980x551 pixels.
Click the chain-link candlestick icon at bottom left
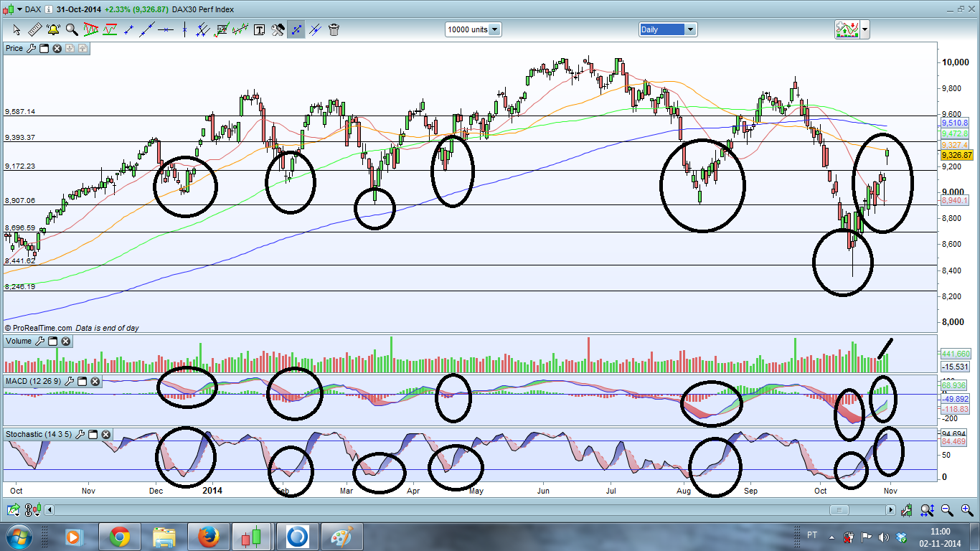coord(32,510)
